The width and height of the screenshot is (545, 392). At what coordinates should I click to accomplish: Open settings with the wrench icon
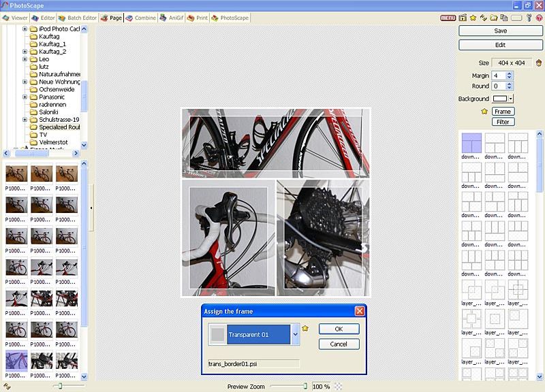529,18
